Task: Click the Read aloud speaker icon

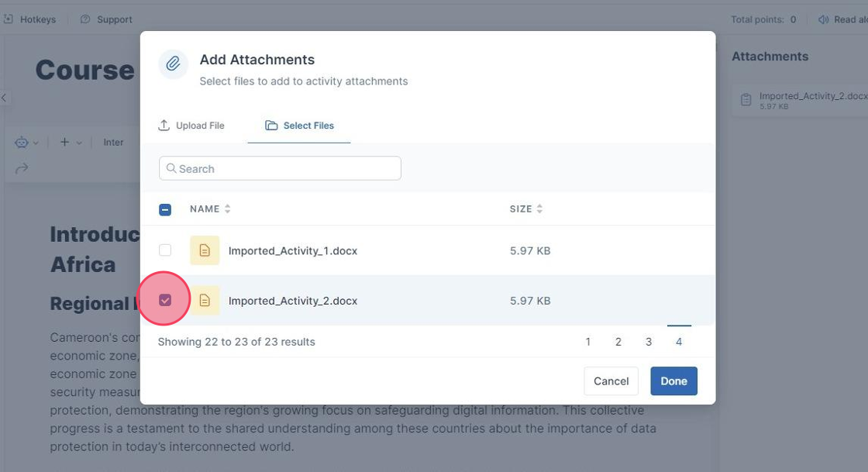Action: point(824,19)
